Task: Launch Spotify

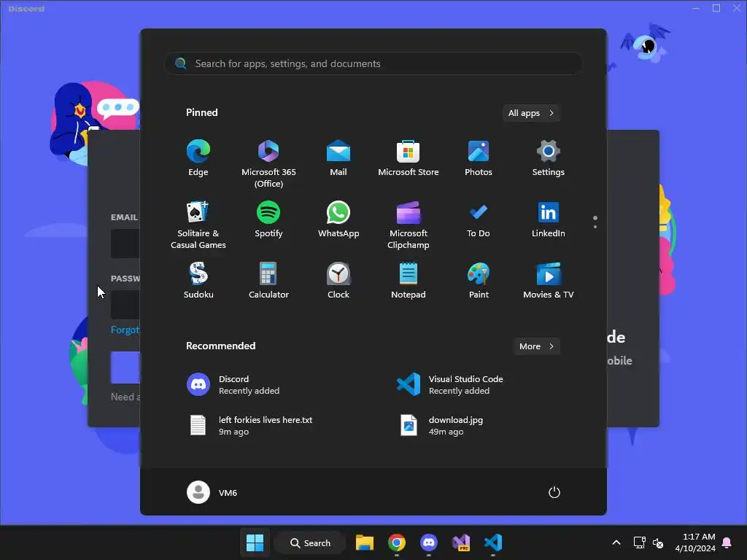Action: (268, 219)
